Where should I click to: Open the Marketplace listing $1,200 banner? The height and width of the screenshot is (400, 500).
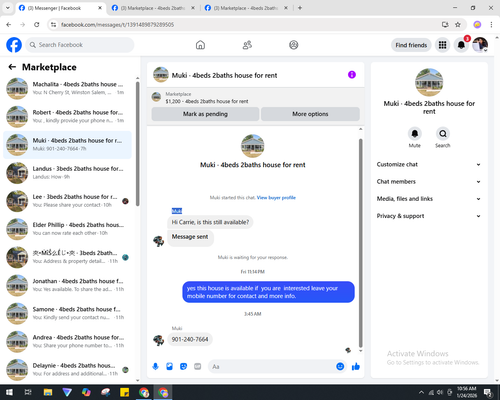[x=255, y=97]
